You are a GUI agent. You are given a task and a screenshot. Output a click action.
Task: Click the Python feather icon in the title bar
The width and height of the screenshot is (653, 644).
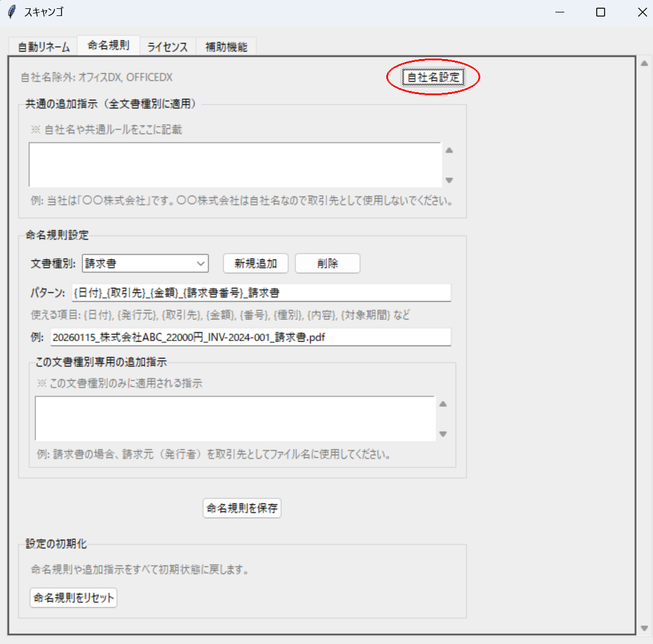[x=10, y=11]
